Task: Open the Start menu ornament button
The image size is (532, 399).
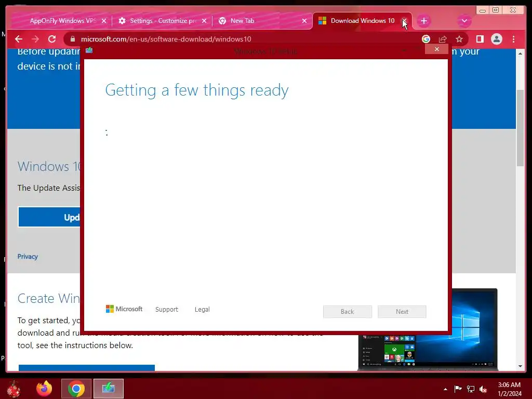Action: 14,389
